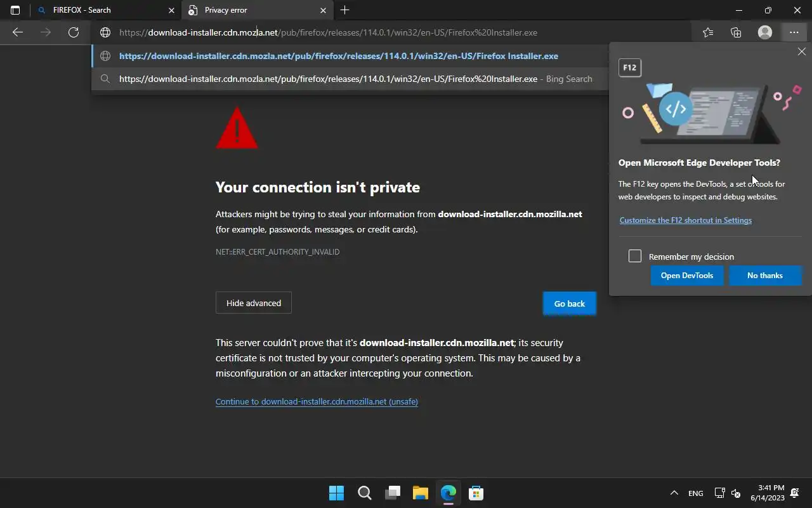Screen dimensions: 812x508
Task: Click the muted volume tray icon
Action: click(736, 493)
